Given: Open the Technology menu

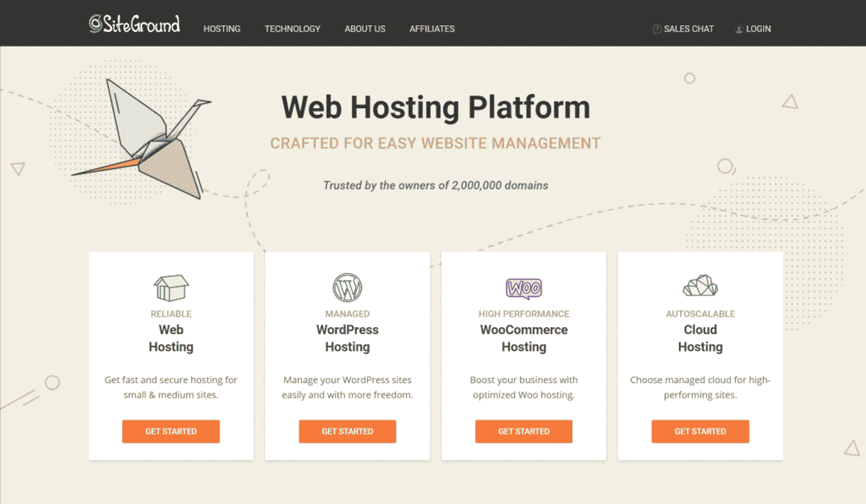Looking at the screenshot, I should point(292,28).
